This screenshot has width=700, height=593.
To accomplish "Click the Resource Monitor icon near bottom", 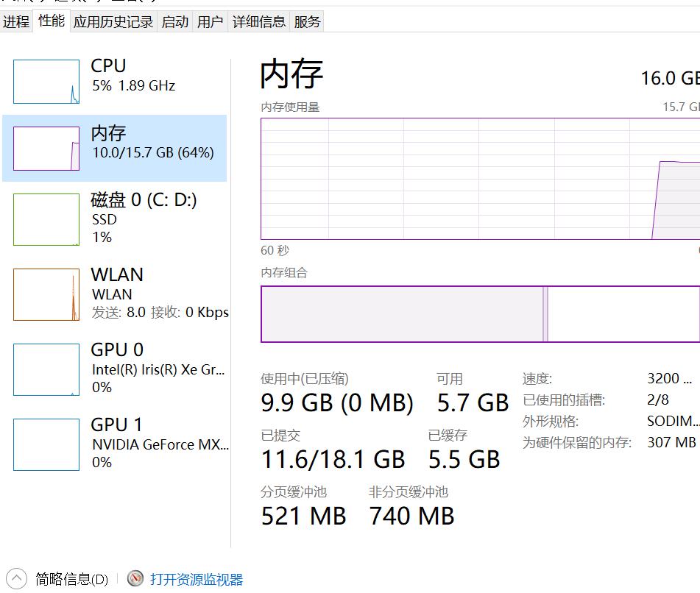I will [x=135, y=578].
